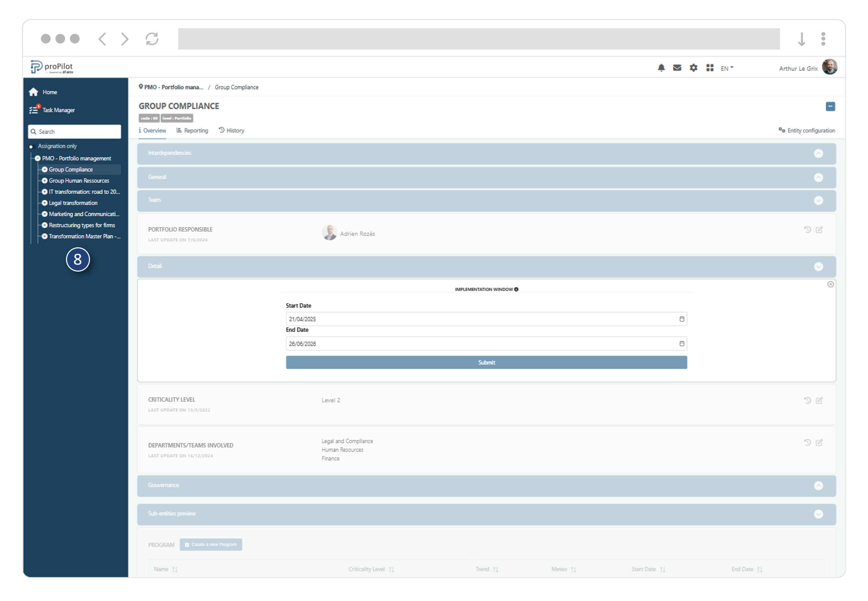Open the notifications bell icon
Screen dimensions: 868x601
pyautogui.click(x=661, y=68)
